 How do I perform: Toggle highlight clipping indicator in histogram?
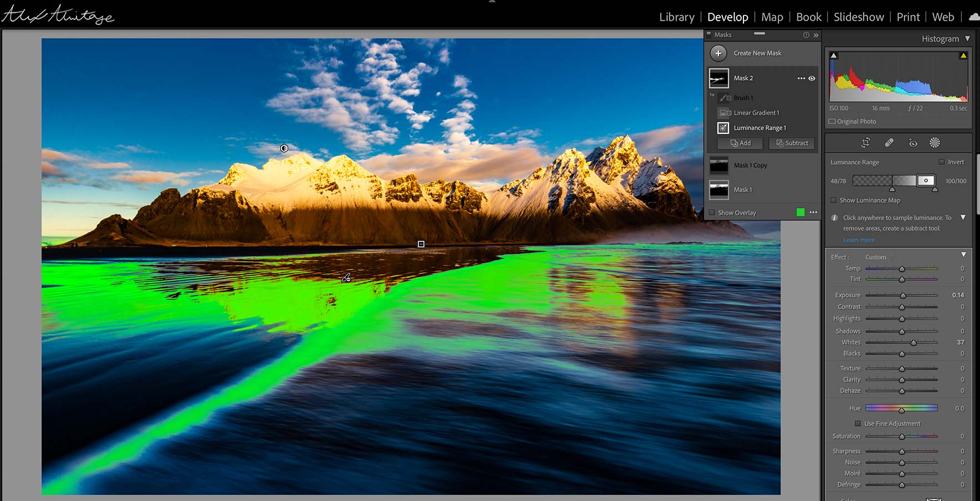[963, 56]
